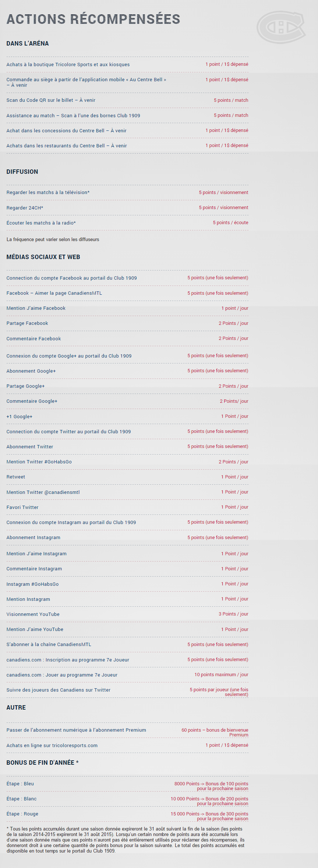
Task: Click the "Retweet" action row
Action: pyautogui.click(x=16, y=477)
